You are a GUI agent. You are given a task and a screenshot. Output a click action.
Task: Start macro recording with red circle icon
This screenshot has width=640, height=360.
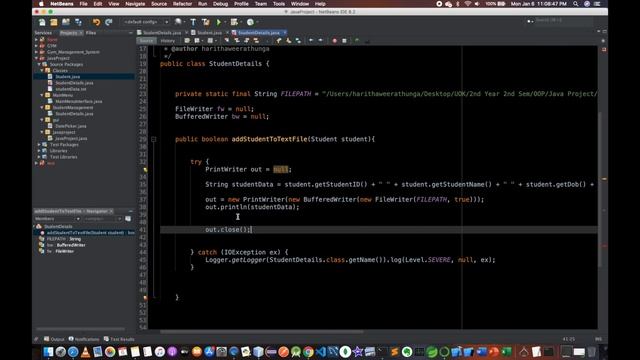[x=335, y=40]
